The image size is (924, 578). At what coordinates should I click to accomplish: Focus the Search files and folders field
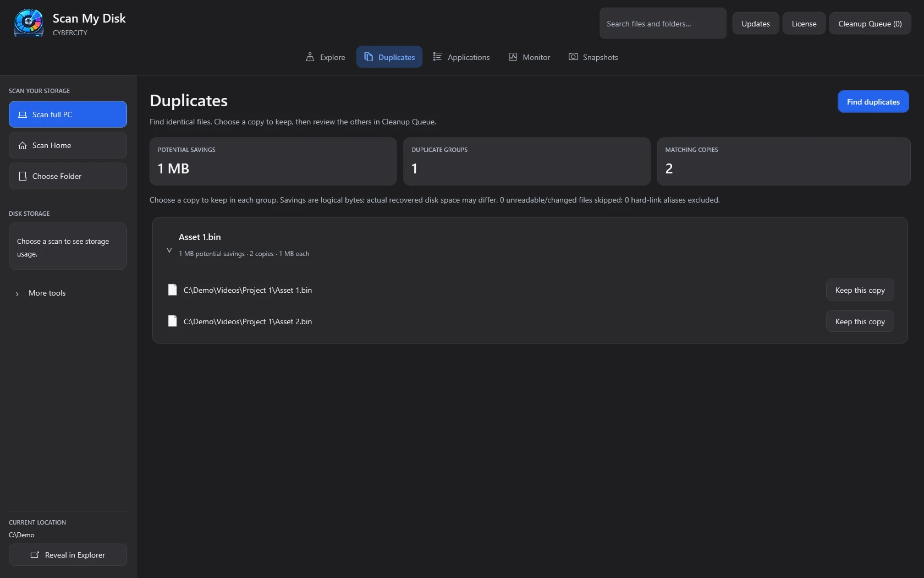pos(663,24)
